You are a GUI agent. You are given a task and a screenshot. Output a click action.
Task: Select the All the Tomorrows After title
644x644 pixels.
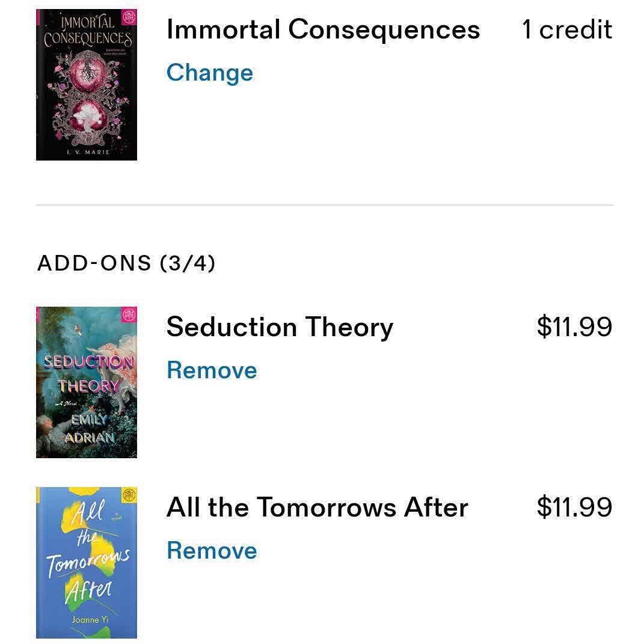317,508
